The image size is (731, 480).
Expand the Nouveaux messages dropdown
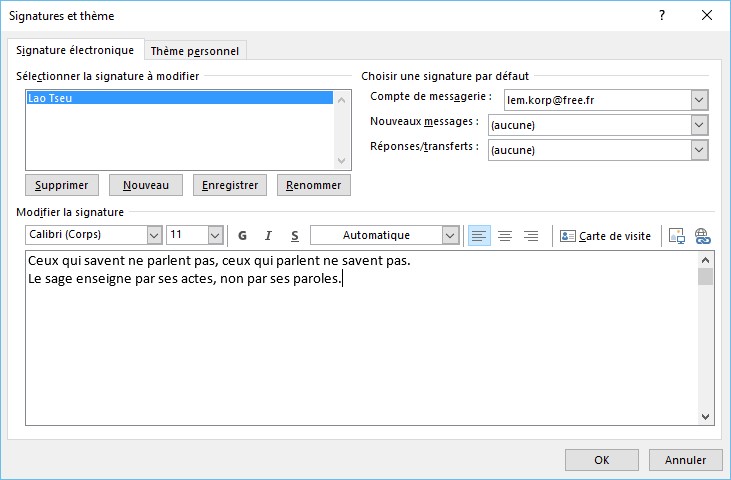tap(699, 125)
